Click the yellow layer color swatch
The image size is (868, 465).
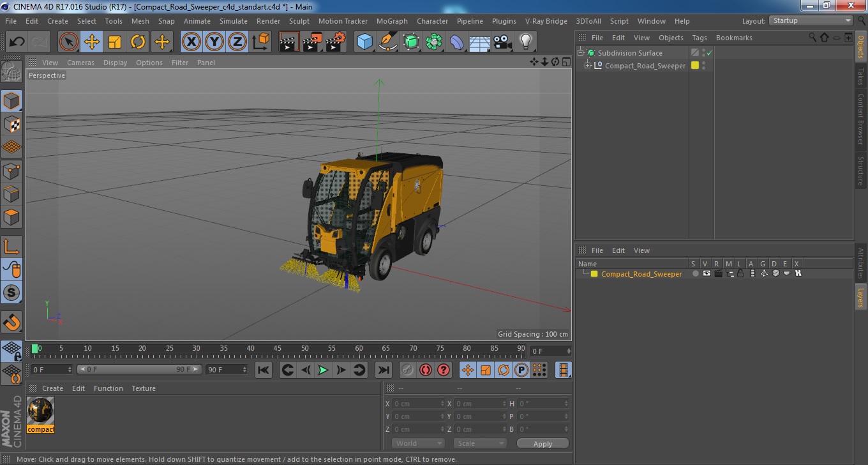tap(594, 274)
